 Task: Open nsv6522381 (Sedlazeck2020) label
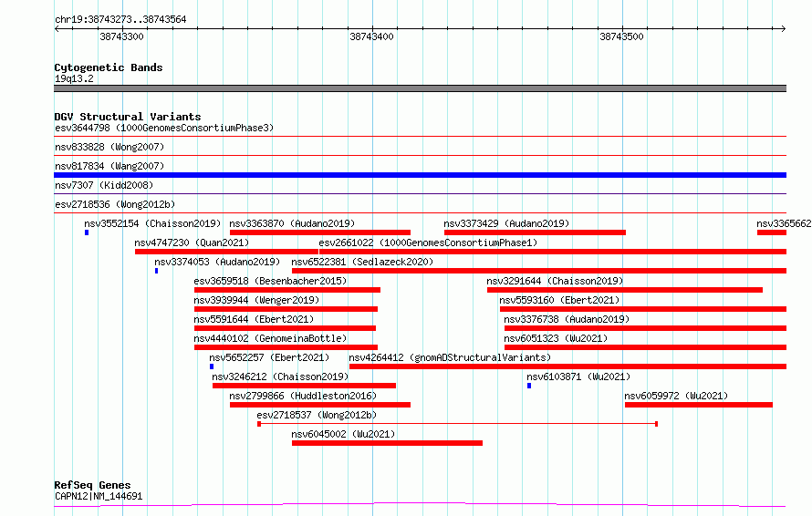pos(362,262)
